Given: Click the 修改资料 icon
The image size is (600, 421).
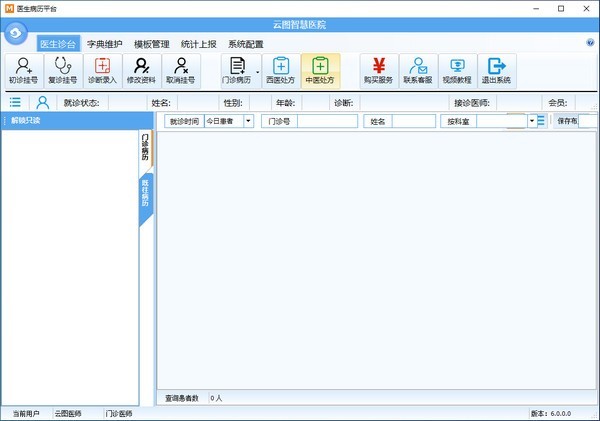Looking at the screenshot, I should click(142, 71).
